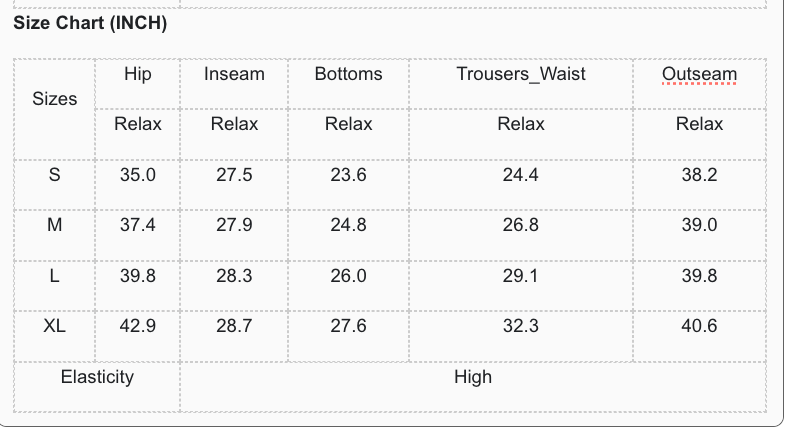
Task: Click the Size Chart (INCH) heading
Action: (90, 24)
